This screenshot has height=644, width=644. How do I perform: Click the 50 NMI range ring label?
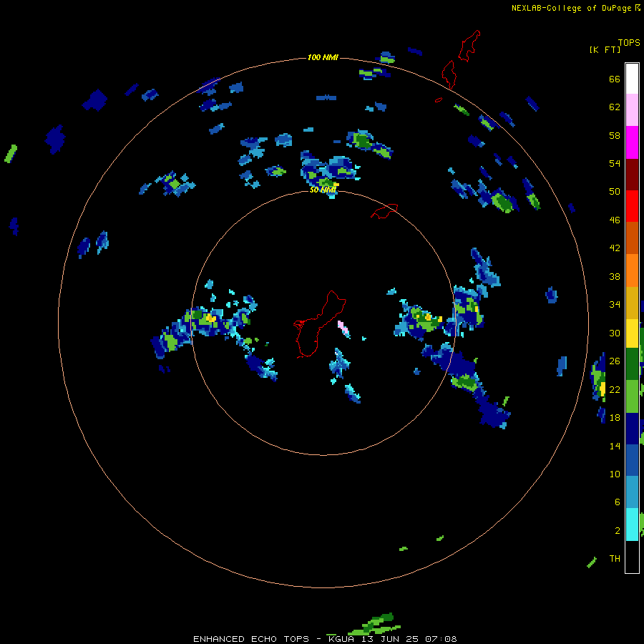(x=323, y=190)
